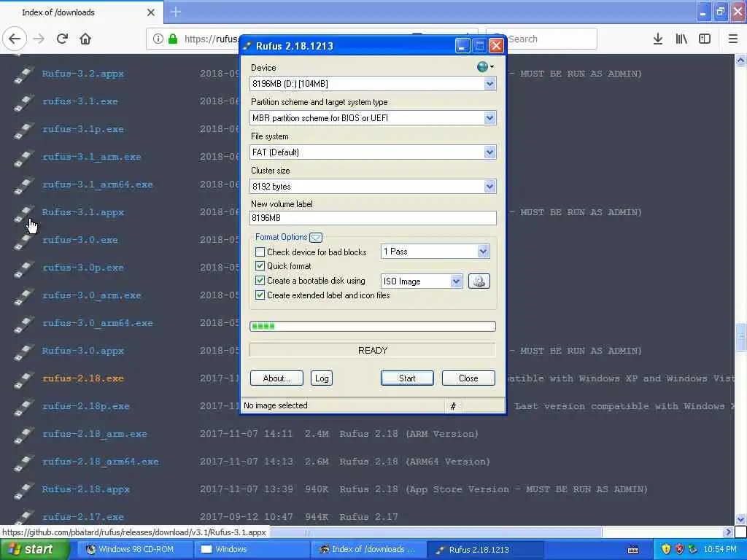Collapse the Format Options advanced expander
The image size is (747, 560).
click(316, 237)
